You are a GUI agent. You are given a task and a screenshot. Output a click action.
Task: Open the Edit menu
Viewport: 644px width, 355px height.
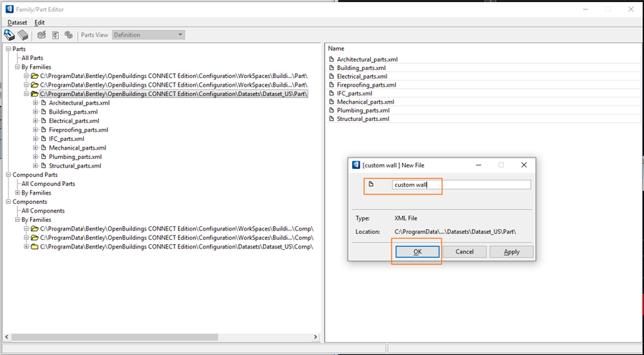point(39,23)
